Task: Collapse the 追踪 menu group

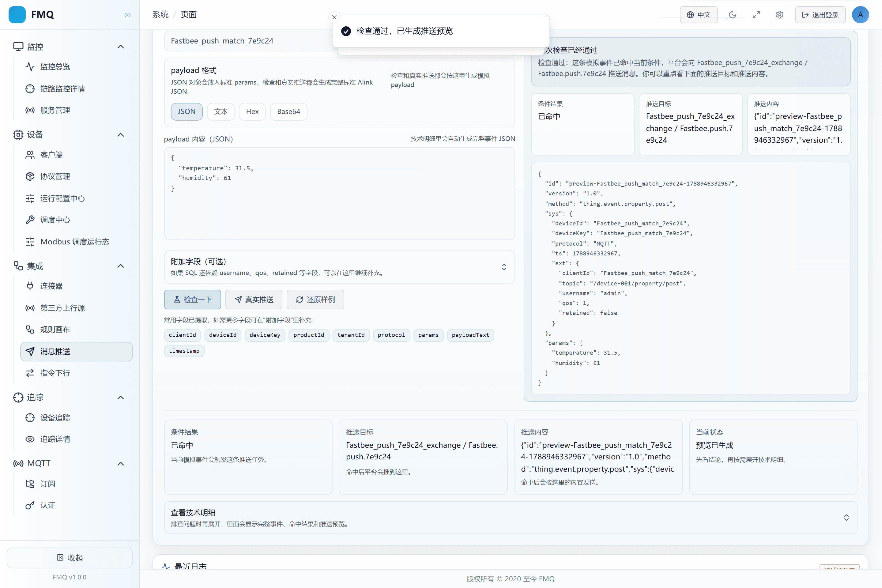Action: pos(121,398)
